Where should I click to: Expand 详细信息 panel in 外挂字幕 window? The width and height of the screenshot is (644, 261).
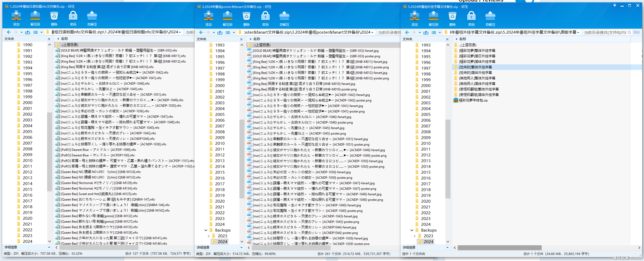pyautogui.click(x=447, y=247)
